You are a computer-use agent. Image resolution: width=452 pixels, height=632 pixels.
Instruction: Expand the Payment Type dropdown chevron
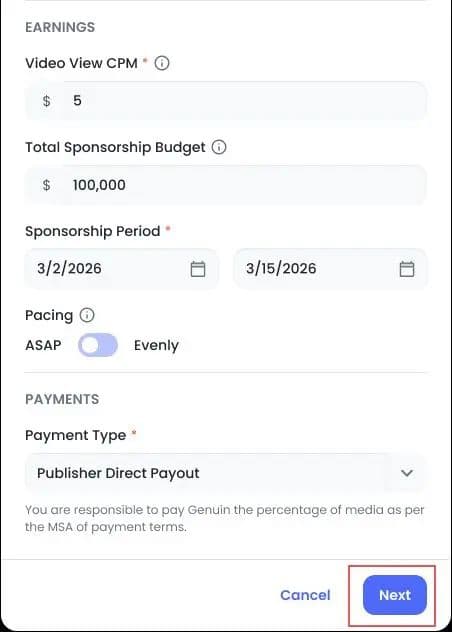(x=407, y=473)
